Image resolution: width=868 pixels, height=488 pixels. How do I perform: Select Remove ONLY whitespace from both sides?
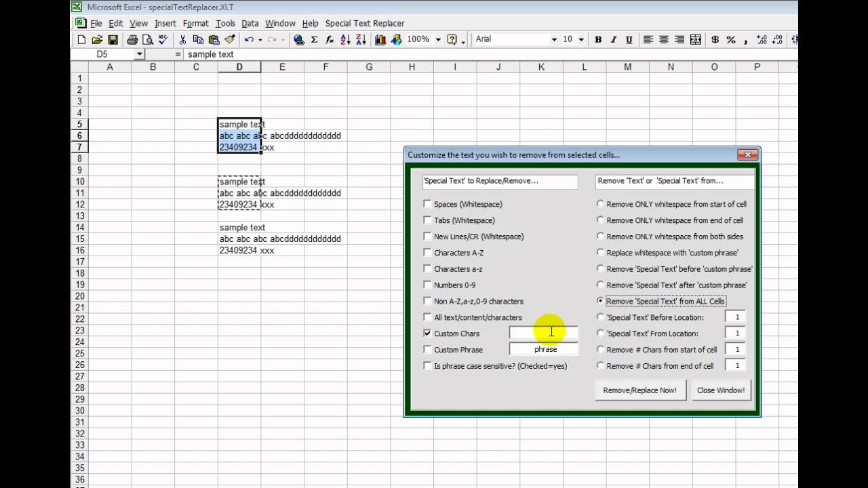[600, 237]
